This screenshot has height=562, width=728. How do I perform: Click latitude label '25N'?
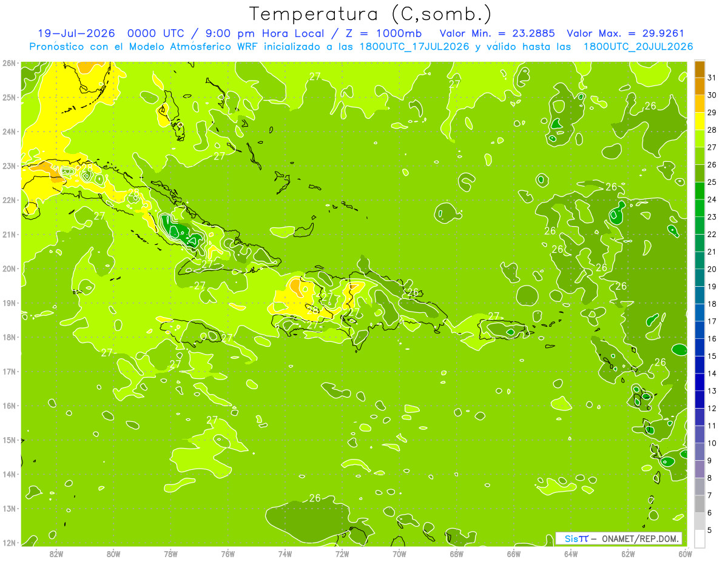9,97
